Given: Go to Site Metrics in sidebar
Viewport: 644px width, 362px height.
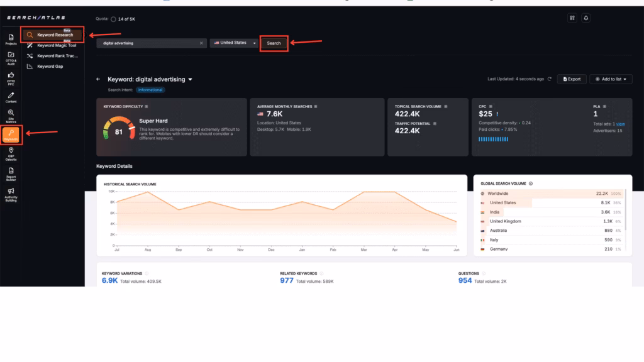Looking at the screenshot, I should [11, 115].
